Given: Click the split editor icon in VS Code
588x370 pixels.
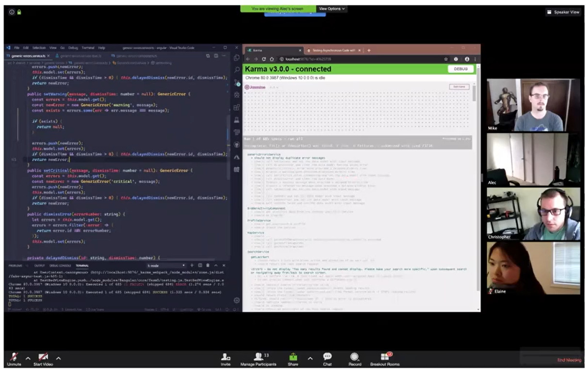Looking at the screenshot, I should [216, 56].
